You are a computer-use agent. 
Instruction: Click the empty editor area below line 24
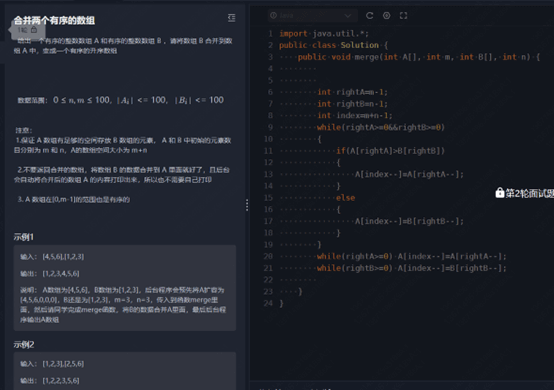coord(402,343)
